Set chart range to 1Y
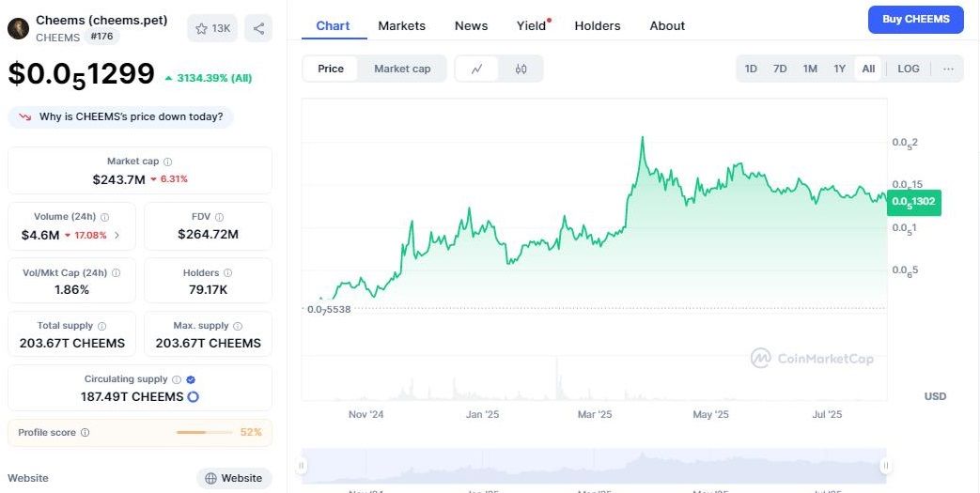 (839, 69)
